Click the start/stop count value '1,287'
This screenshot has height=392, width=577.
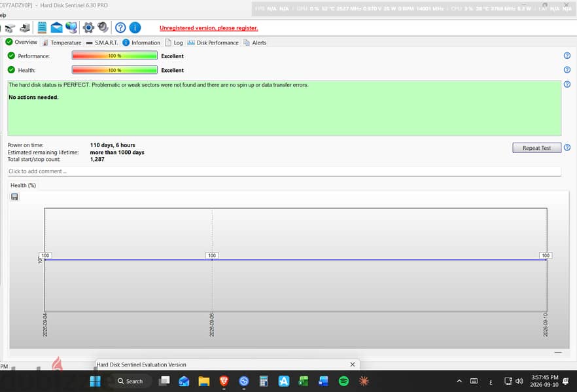point(97,159)
